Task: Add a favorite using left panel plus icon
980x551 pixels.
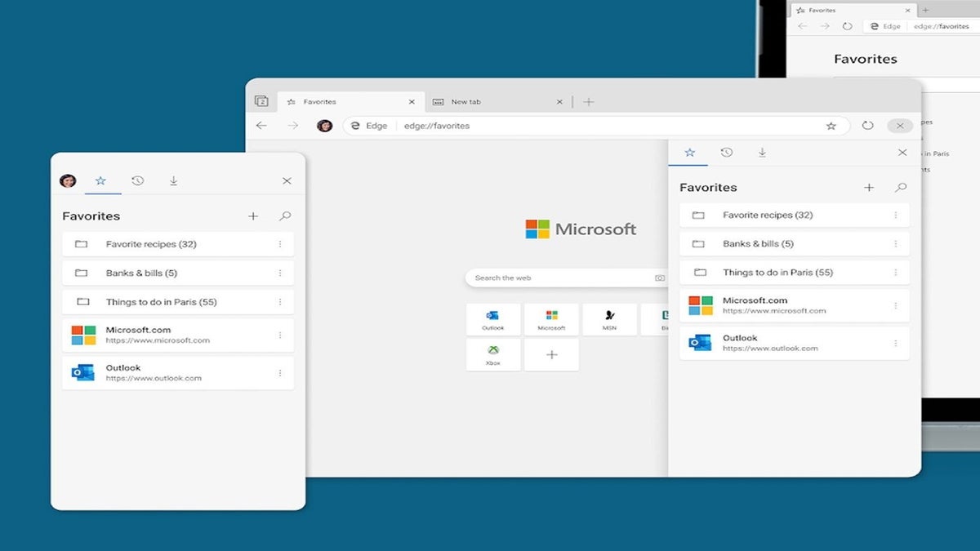Action: pyautogui.click(x=253, y=216)
